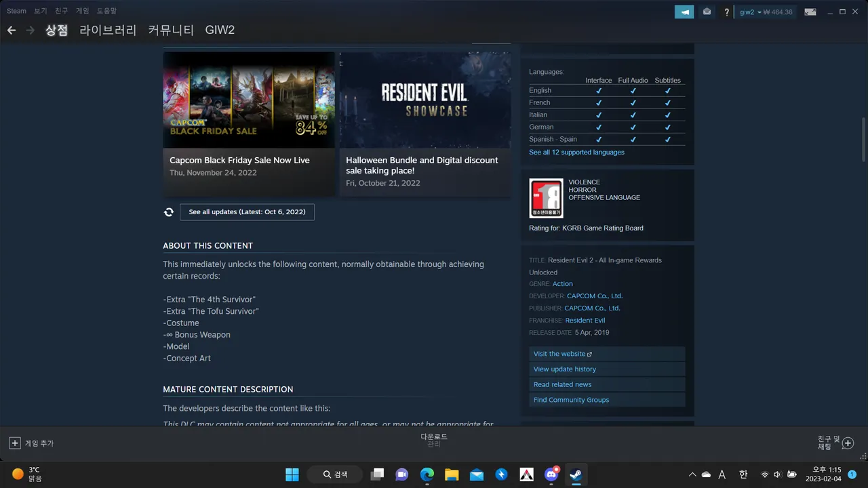Click the 게임 추가 plus icon
Viewport: 868px width, 488px height.
click(14, 443)
